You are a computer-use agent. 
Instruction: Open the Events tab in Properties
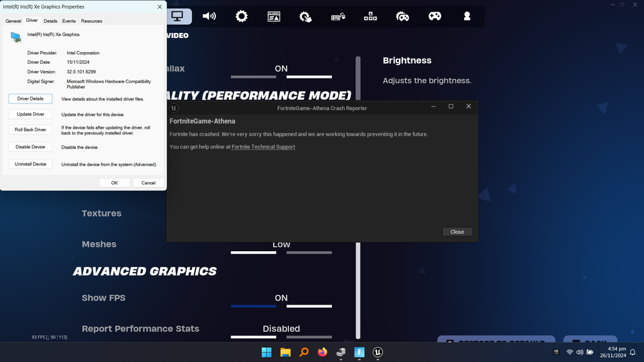pos(69,21)
